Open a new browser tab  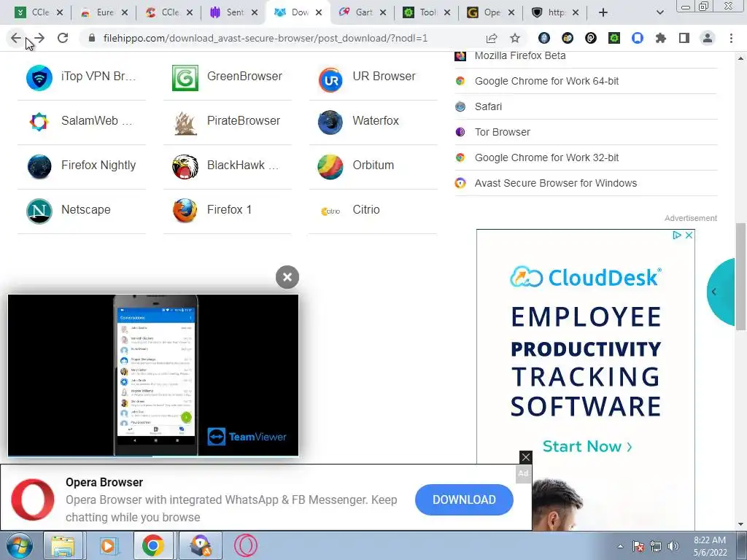603,12
